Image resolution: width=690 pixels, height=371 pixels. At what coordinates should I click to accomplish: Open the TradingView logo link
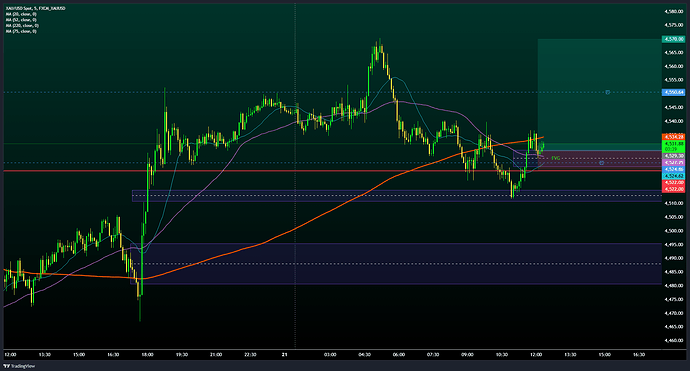tap(19, 366)
